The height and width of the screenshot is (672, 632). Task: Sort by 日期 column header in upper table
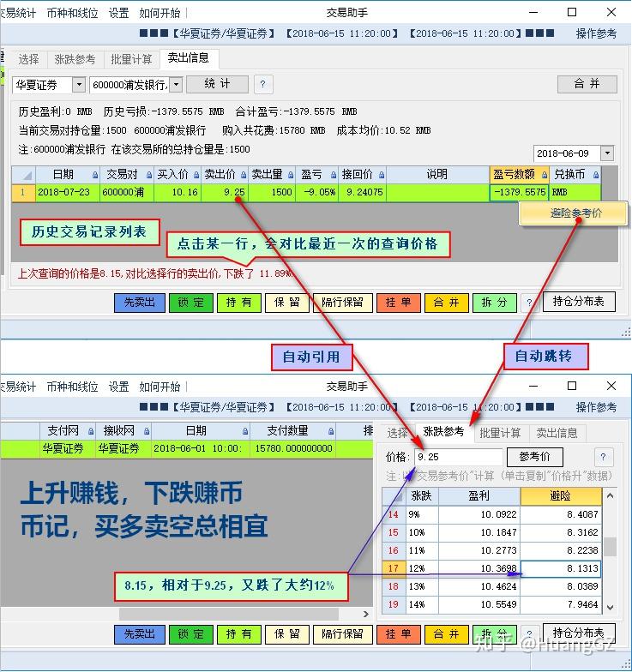(63, 175)
